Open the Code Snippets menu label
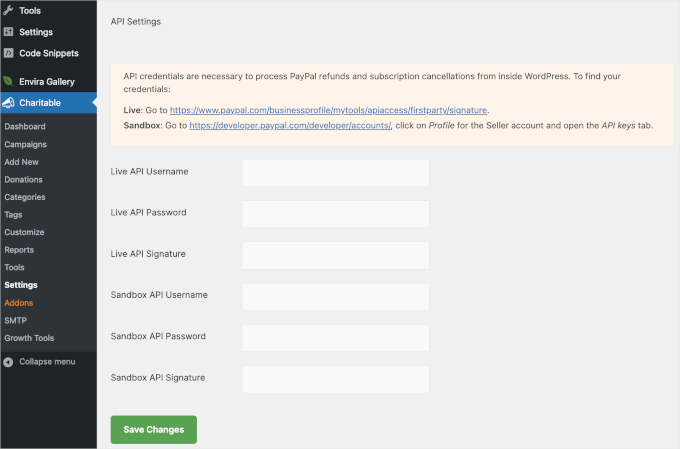680x449 pixels. (x=49, y=53)
